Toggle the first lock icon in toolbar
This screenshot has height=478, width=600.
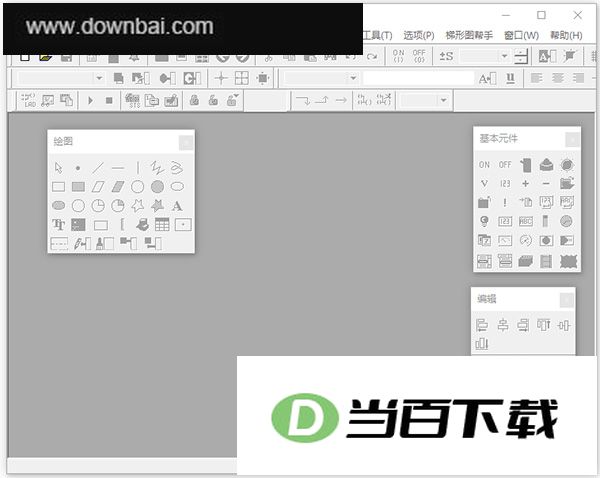(194, 100)
